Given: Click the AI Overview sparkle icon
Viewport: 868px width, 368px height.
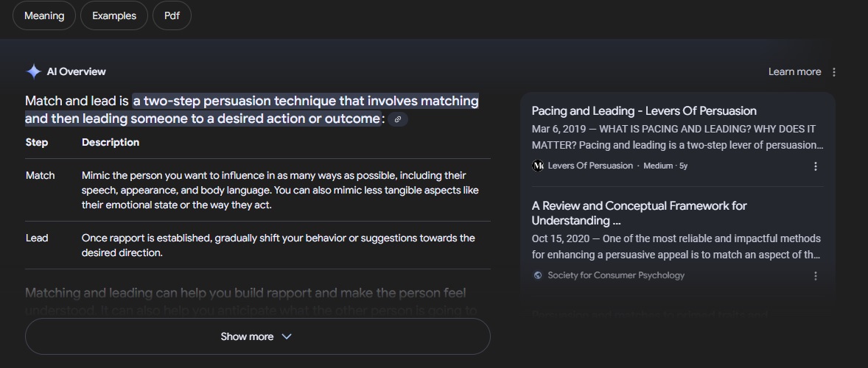Looking at the screenshot, I should tap(33, 71).
